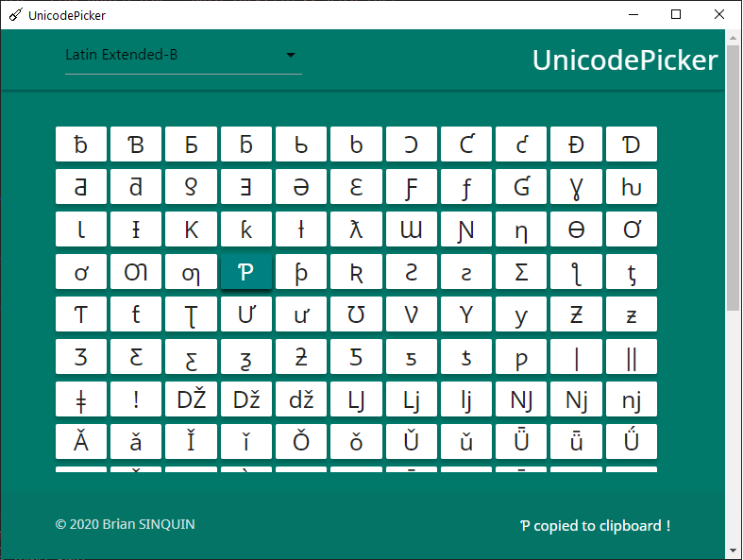Image resolution: width=743 pixels, height=560 pixels.
Task: Copy the ƻ (two with stroke) character
Action: pos(301,357)
